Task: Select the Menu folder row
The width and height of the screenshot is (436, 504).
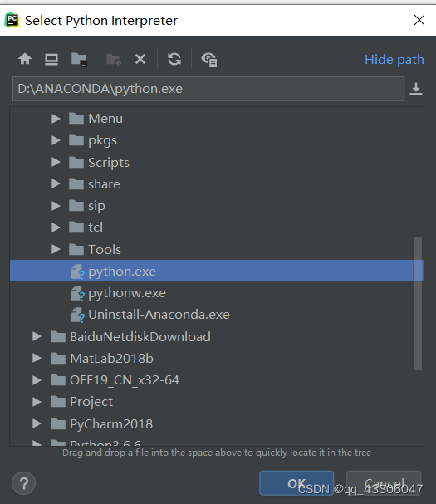Action: [217, 119]
